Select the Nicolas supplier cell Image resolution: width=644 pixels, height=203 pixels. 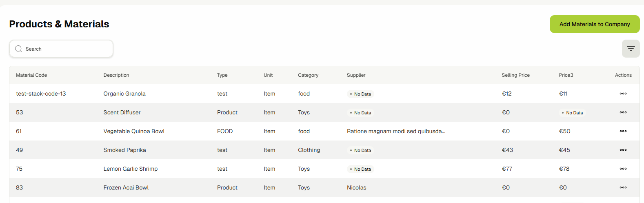pyautogui.click(x=356, y=187)
